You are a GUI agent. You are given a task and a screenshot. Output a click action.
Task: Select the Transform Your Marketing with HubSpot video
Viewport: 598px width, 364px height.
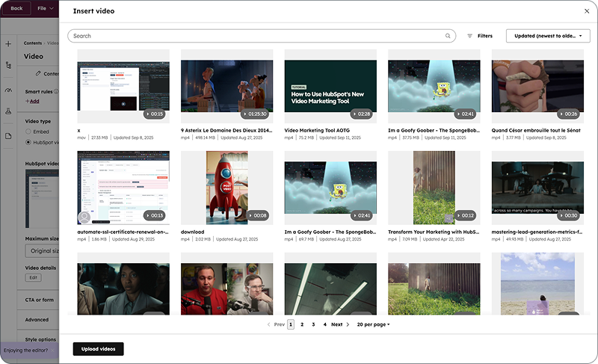(x=434, y=188)
